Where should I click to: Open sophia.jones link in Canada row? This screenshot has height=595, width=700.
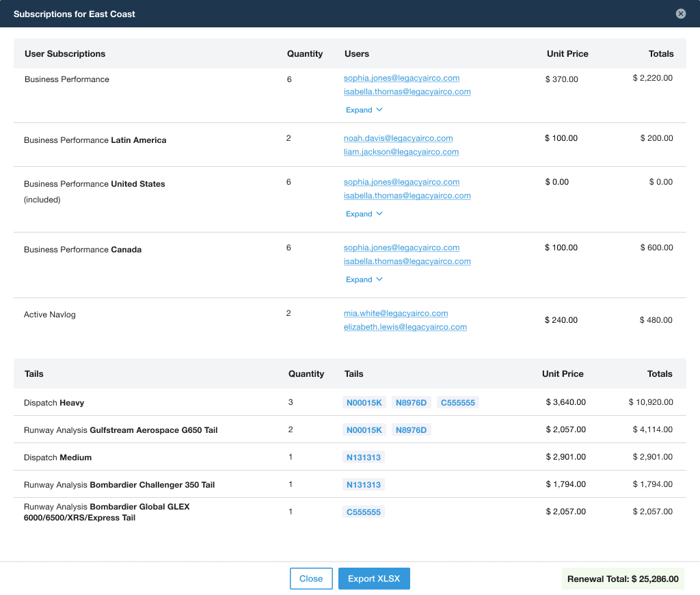click(401, 248)
